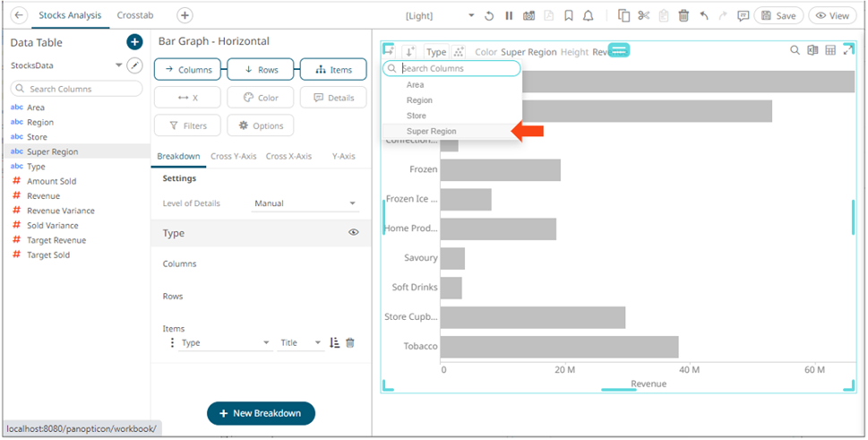Screen dimensions: 868x440
Task: Open the [Light] theme dropdown
Action: coord(439,16)
